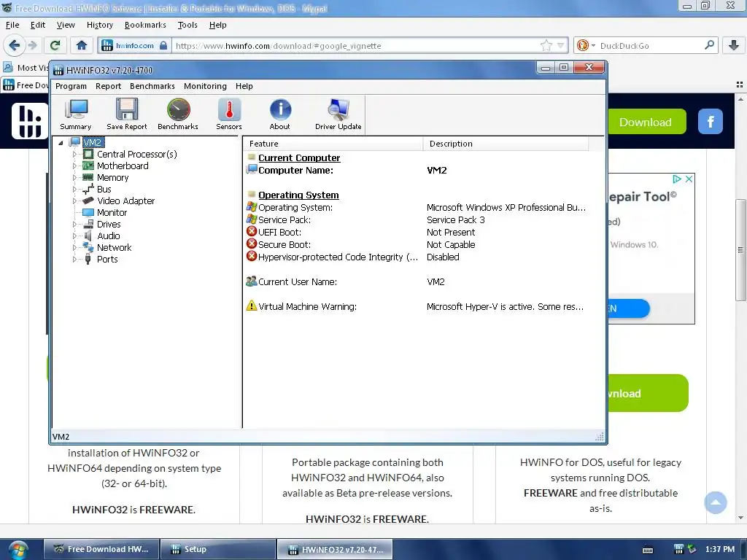The image size is (747, 560).
Task: Click the Description column header
Action: point(506,144)
